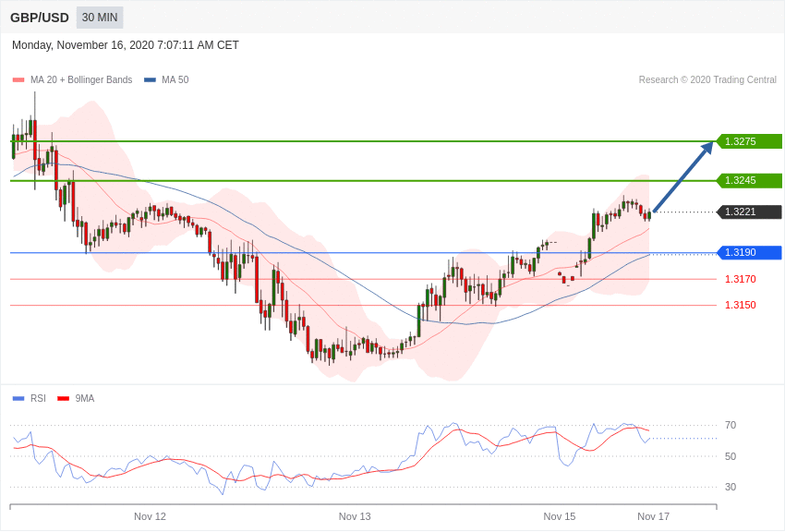Image resolution: width=785 pixels, height=532 pixels.
Task: Click the chart timestamp Monday, November 16, 2020
Action: [x=126, y=45]
